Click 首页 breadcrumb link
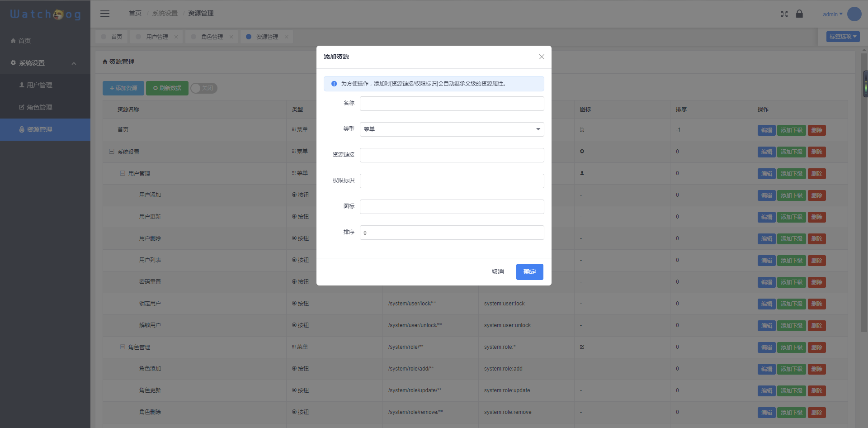868x428 pixels. [135, 14]
